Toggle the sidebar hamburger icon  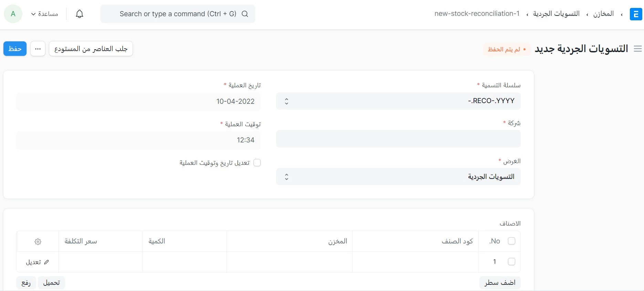click(638, 49)
